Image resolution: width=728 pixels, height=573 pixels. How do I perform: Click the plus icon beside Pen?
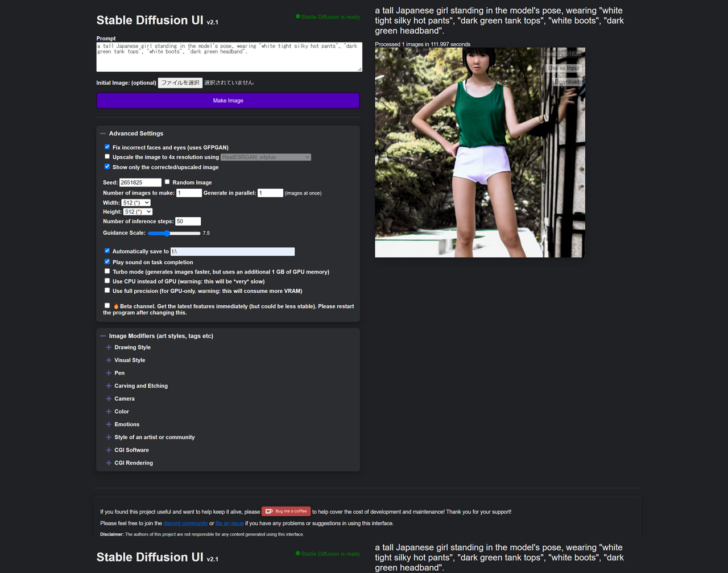[109, 373]
